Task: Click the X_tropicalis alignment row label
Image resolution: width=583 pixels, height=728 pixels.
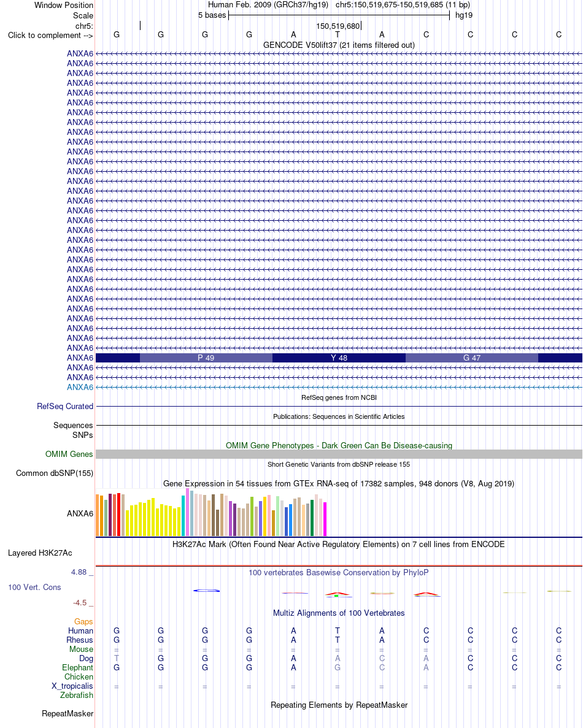Action: 72,686
